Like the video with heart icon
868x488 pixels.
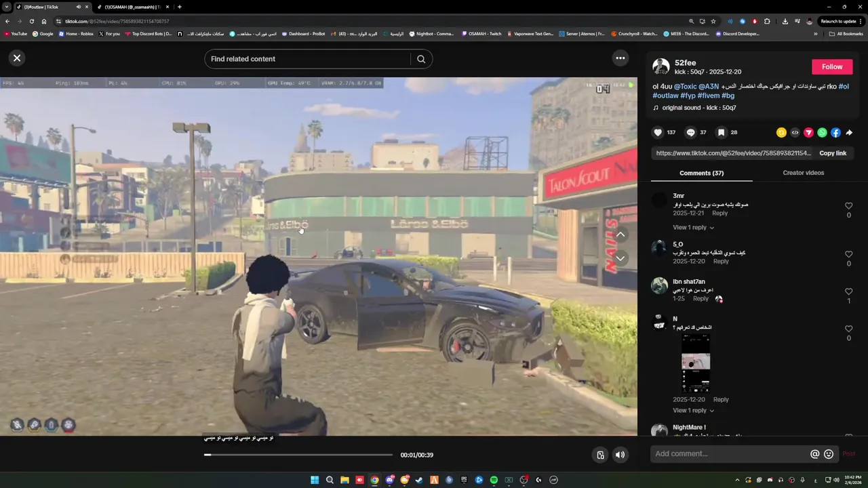click(658, 133)
